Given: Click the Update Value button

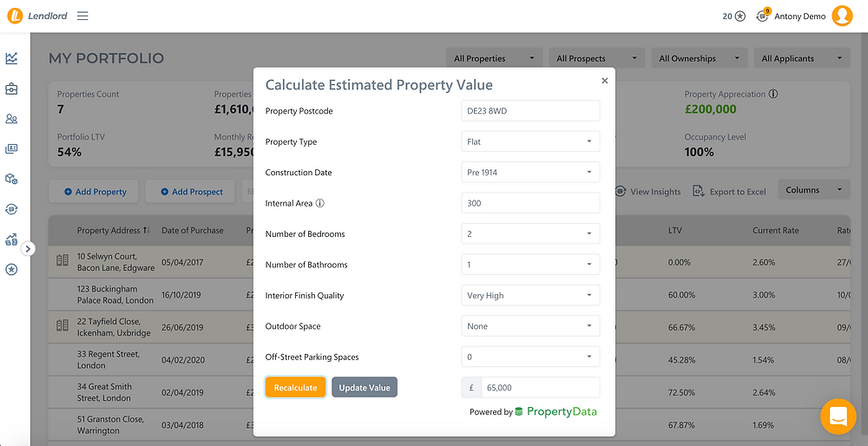Looking at the screenshot, I should [x=365, y=387].
